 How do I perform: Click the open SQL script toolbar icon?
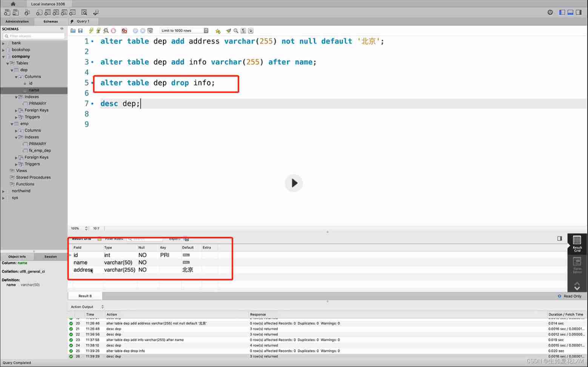(16, 12)
